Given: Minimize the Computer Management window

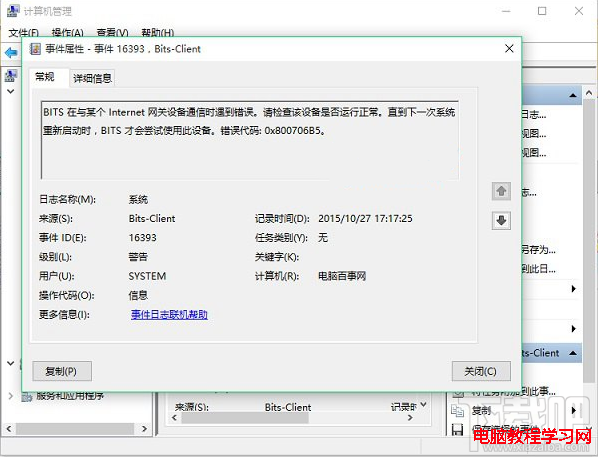Looking at the screenshot, I should [506, 11].
